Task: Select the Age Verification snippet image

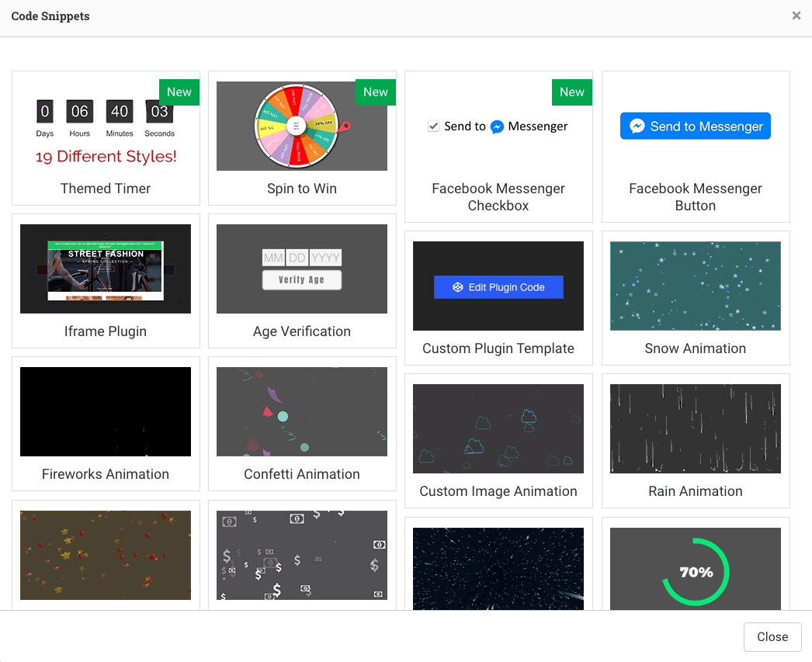Action: click(x=301, y=269)
